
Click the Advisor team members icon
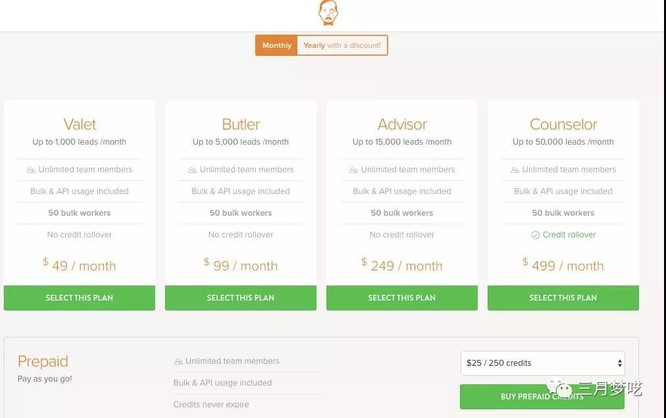coord(354,170)
